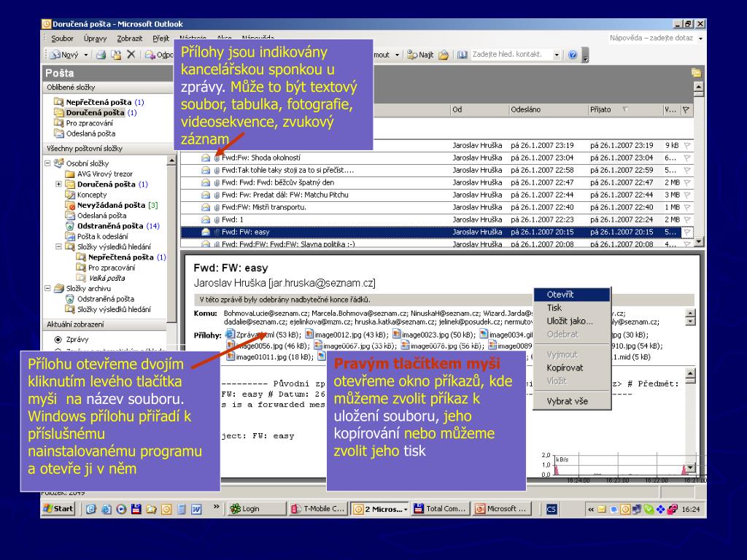Viewport: 747px width, 560px height.
Task: Click the Print icon in the toolbar
Action: pos(101,55)
